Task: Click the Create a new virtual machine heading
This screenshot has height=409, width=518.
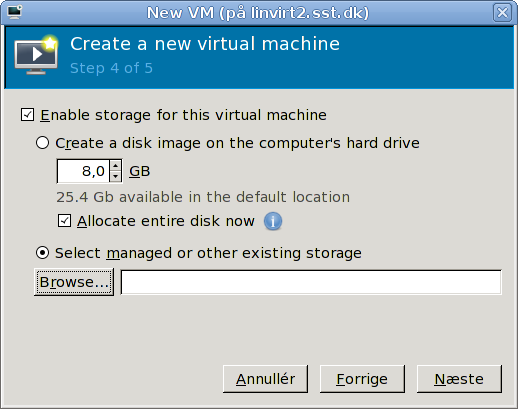Action: (205, 44)
